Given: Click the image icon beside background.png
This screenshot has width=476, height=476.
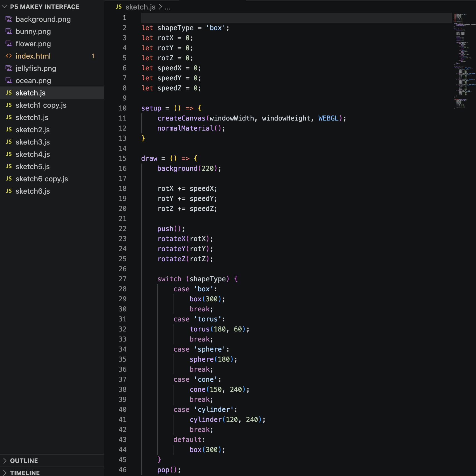Looking at the screenshot, I should click(9, 19).
